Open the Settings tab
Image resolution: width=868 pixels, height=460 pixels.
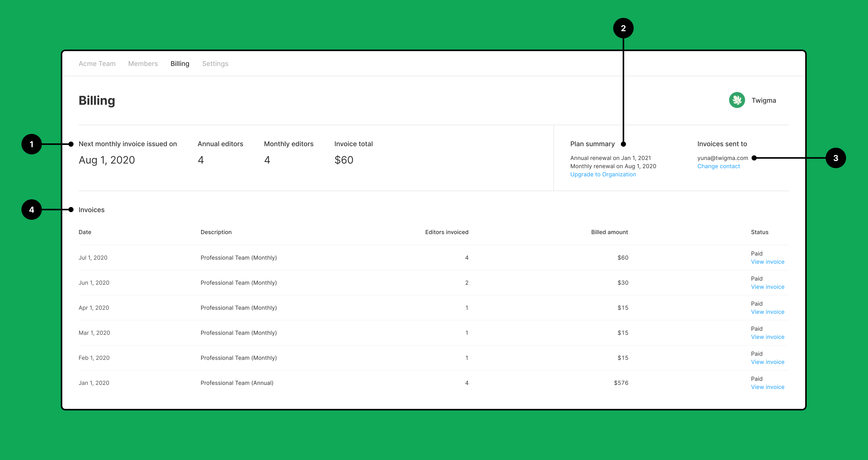215,63
